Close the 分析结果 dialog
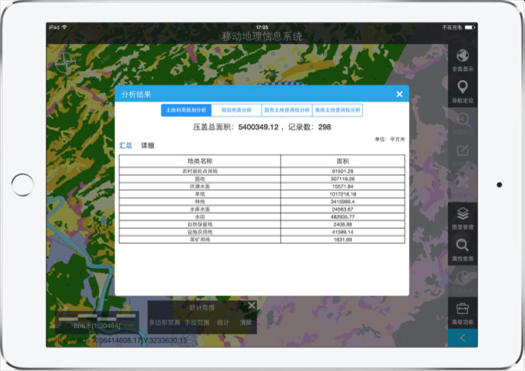The image size is (525, 371). click(399, 94)
